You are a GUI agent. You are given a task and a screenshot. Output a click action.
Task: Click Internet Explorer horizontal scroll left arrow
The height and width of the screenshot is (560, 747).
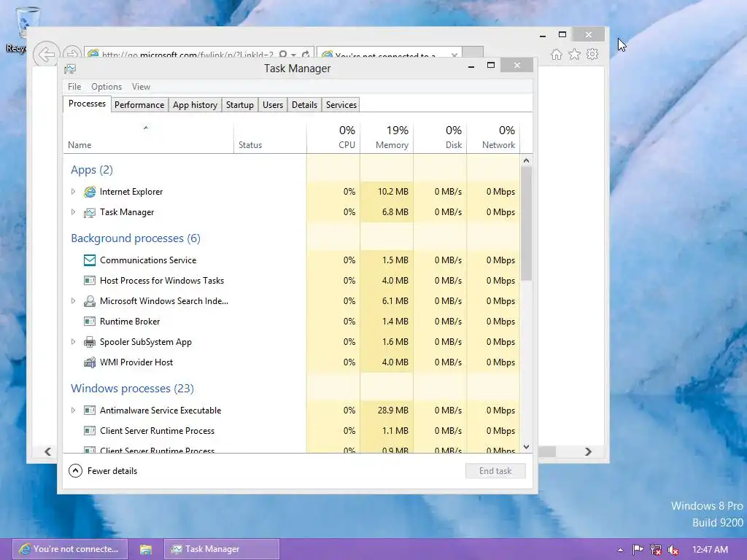47,451
